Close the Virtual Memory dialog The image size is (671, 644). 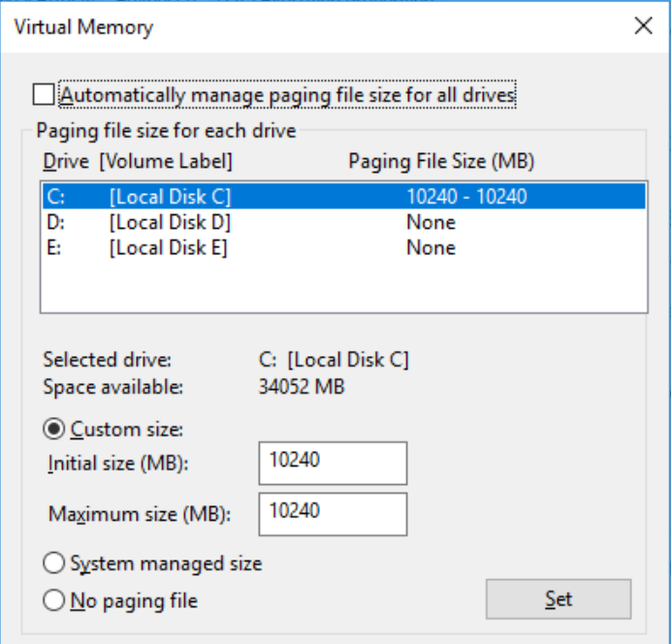point(643,26)
